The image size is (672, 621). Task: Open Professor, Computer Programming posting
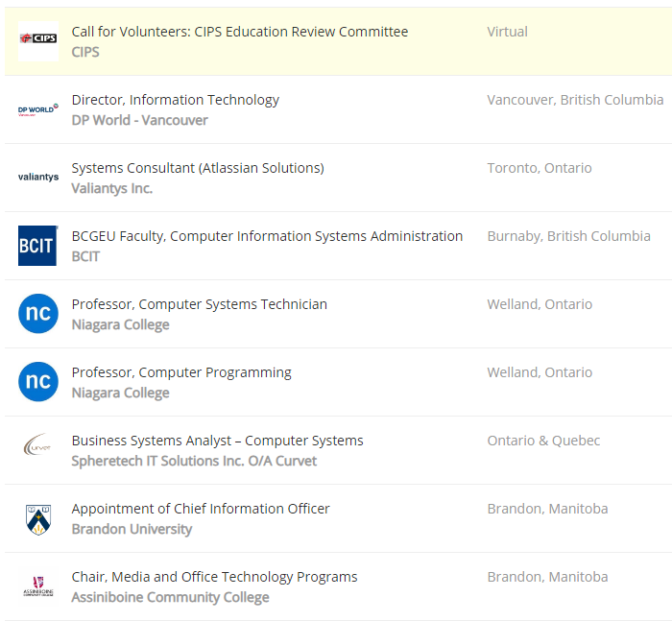181,372
